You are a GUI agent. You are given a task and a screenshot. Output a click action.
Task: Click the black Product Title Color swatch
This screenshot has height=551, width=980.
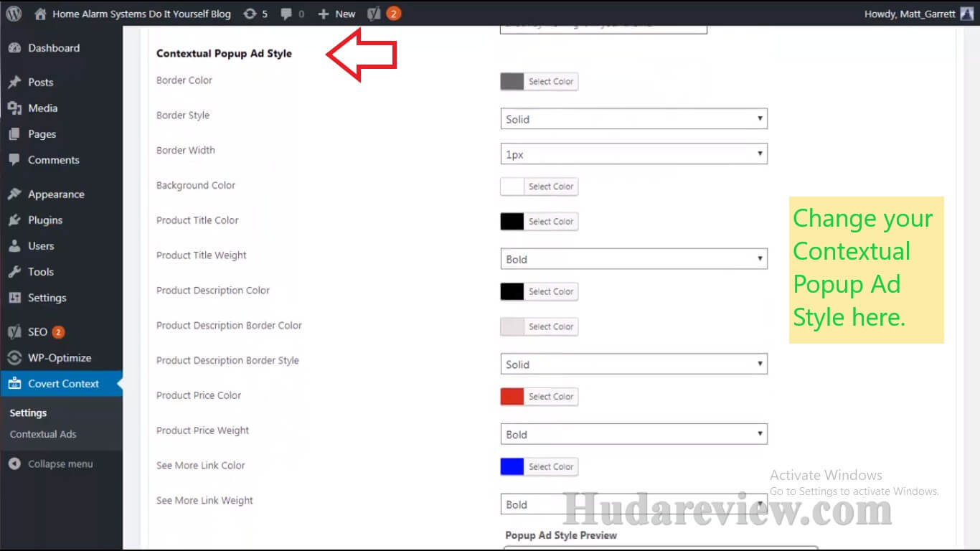(x=512, y=222)
